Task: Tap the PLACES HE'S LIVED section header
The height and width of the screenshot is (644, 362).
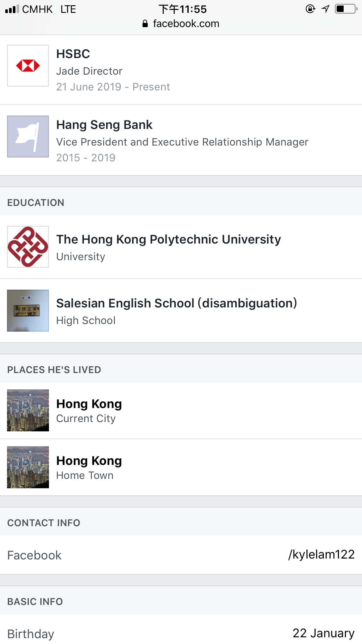Action: pyautogui.click(x=54, y=370)
